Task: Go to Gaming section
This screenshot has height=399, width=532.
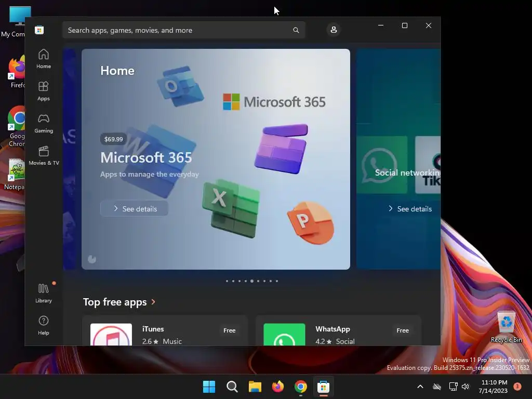Action: tap(44, 123)
